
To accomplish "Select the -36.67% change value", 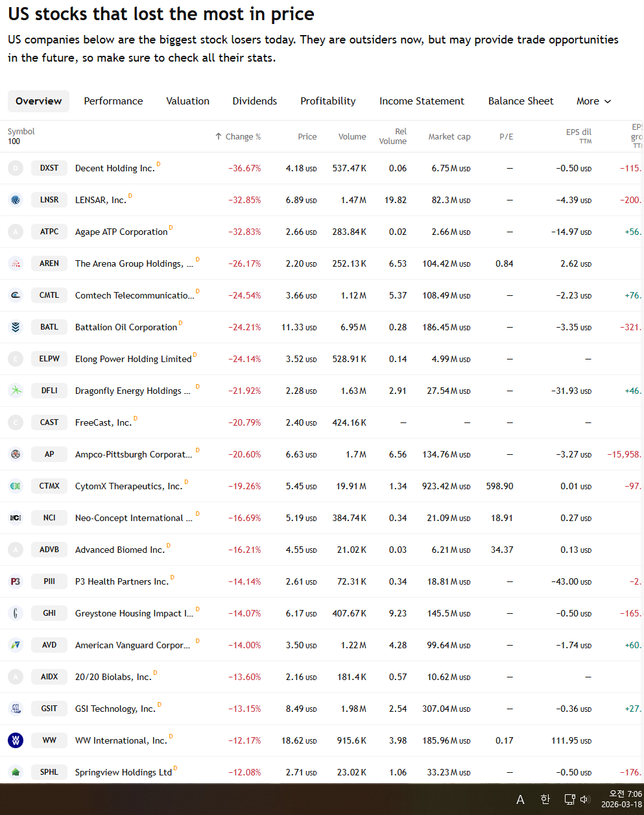I will [244, 168].
